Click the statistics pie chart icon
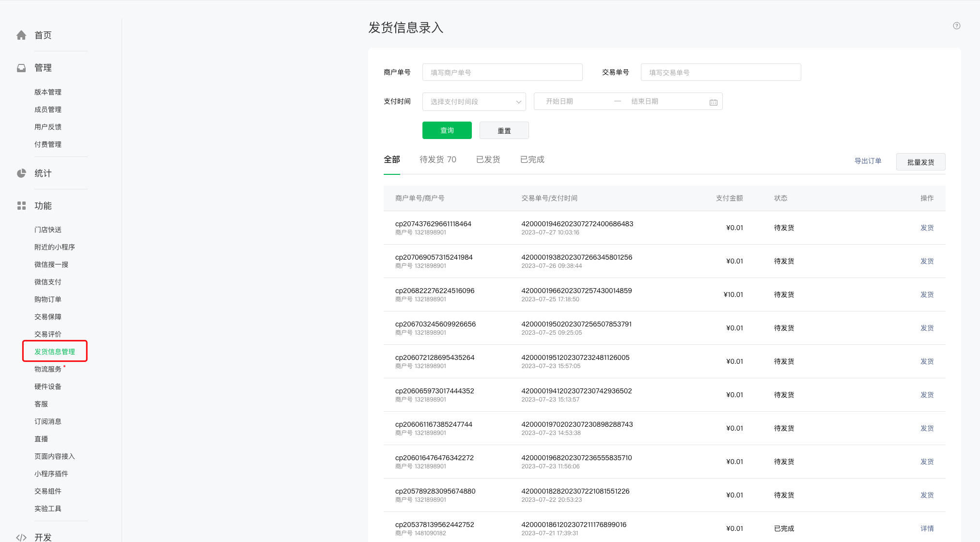The image size is (980, 542). coord(21,173)
